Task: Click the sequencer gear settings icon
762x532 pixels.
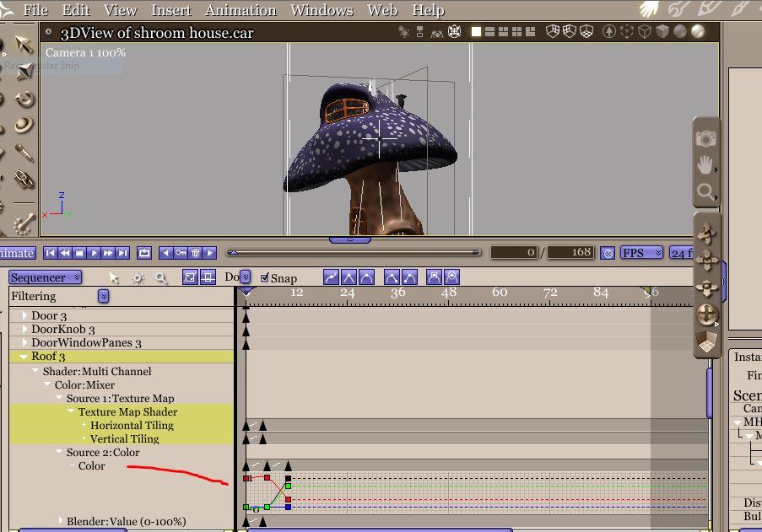Action: click(x=138, y=278)
